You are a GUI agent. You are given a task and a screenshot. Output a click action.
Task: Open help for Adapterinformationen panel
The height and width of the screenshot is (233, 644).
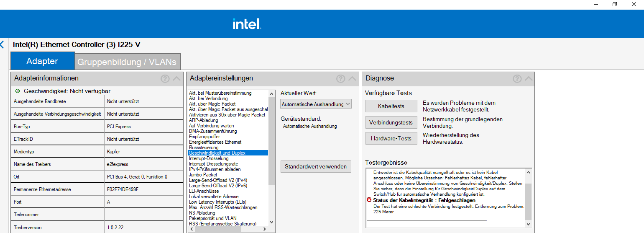point(165,78)
